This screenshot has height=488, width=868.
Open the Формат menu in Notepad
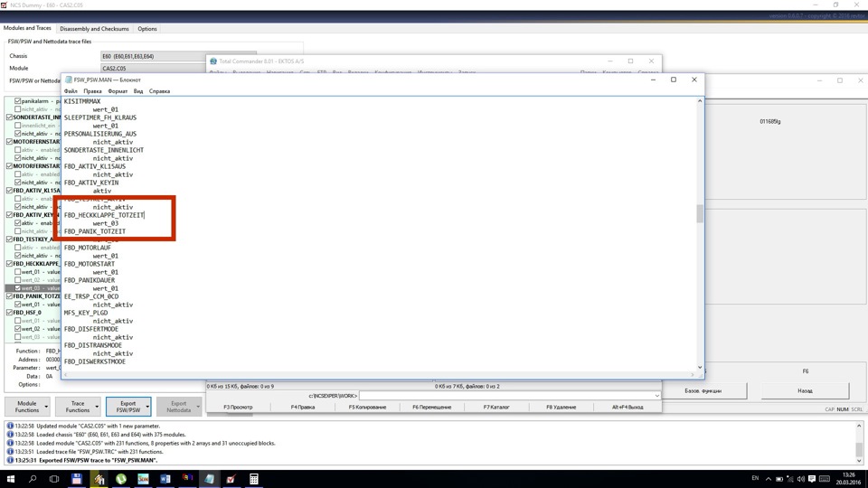(118, 91)
